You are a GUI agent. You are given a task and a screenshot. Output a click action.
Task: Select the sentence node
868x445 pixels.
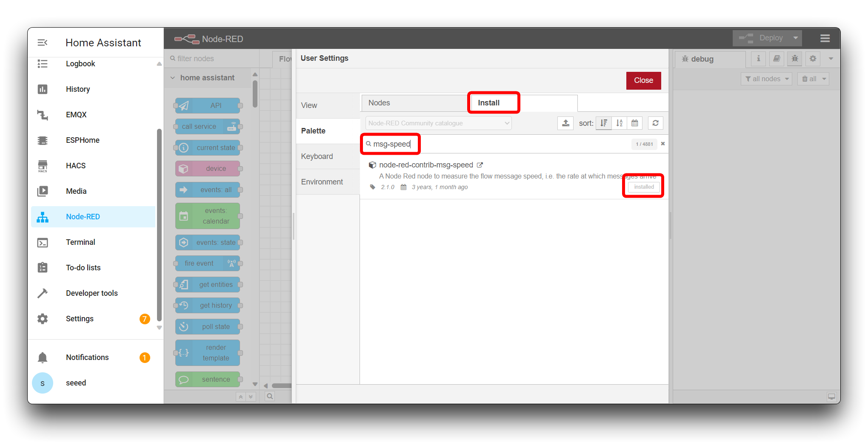coord(208,379)
